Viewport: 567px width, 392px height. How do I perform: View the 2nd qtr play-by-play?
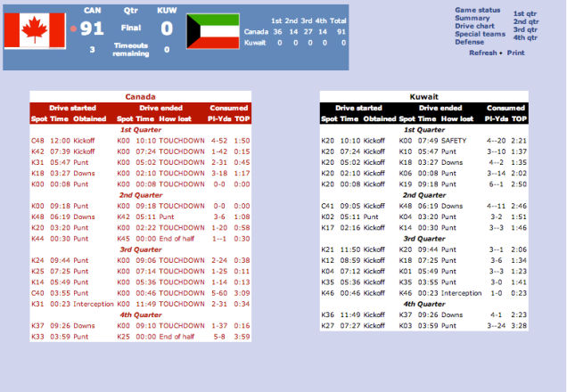click(525, 21)
